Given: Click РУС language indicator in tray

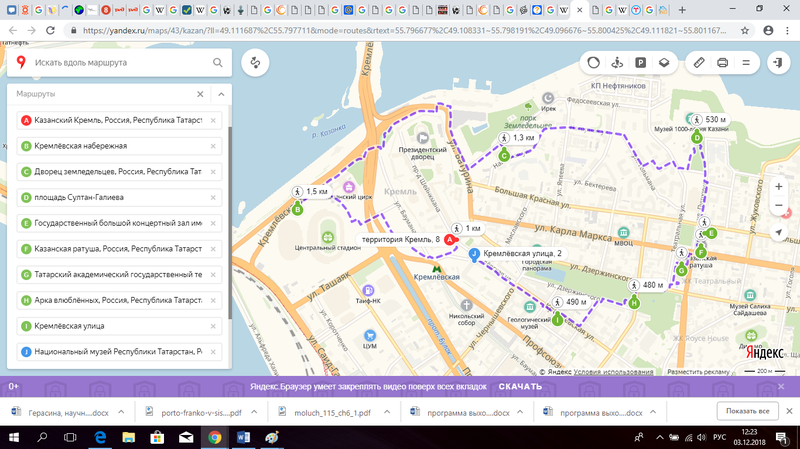Looking at the screenshot, I should (719, 437).
